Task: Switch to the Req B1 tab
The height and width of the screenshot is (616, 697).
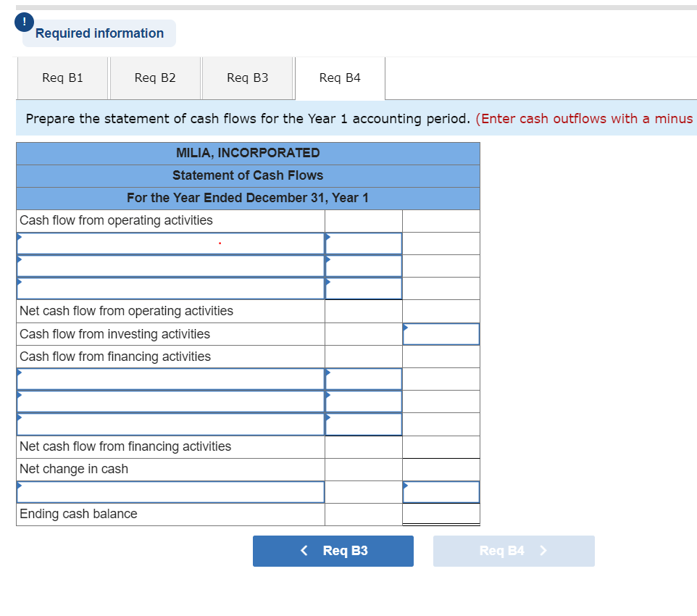Action: 62,78
